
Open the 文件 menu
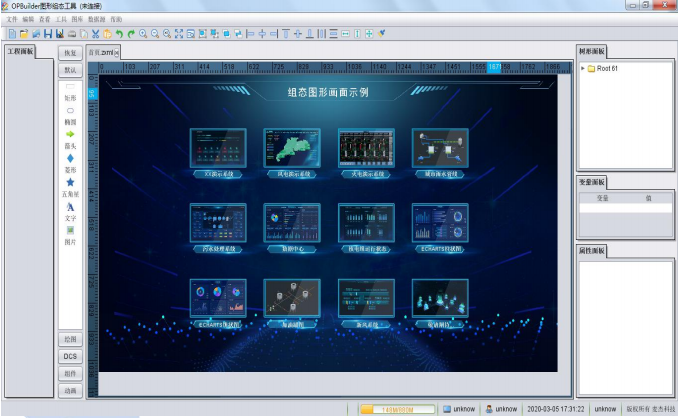pos(12,19)
